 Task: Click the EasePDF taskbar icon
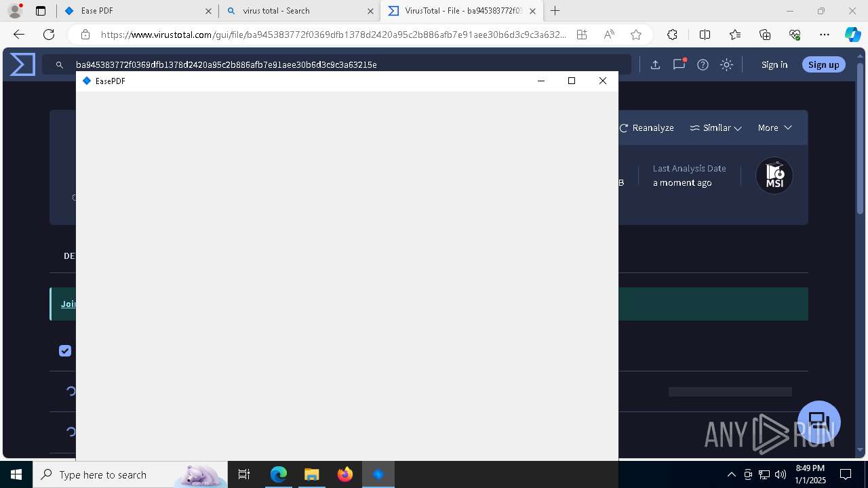point(378,474)
